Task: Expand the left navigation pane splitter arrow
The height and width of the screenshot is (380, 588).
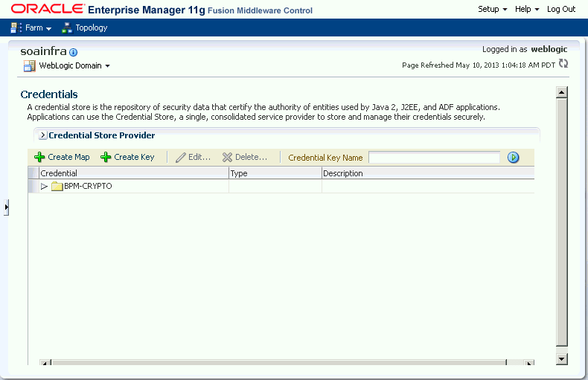Action: click(7, 207)
